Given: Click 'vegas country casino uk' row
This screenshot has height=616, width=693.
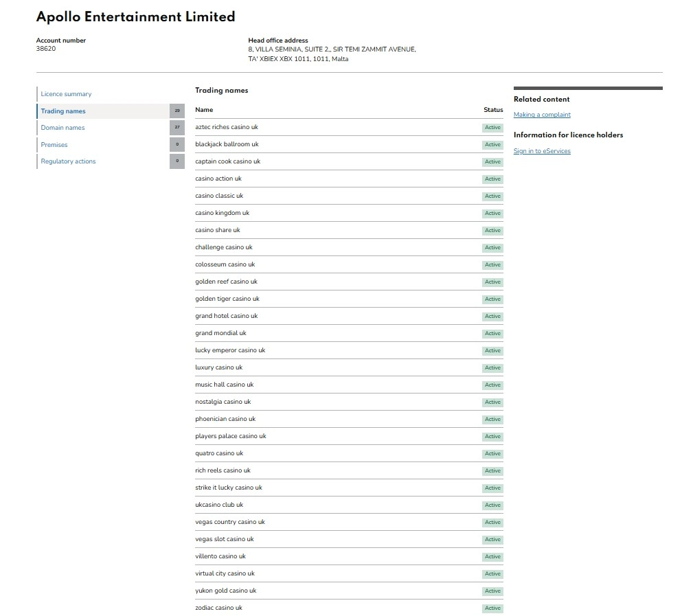Looking at the screenshot, I should 349,522.
